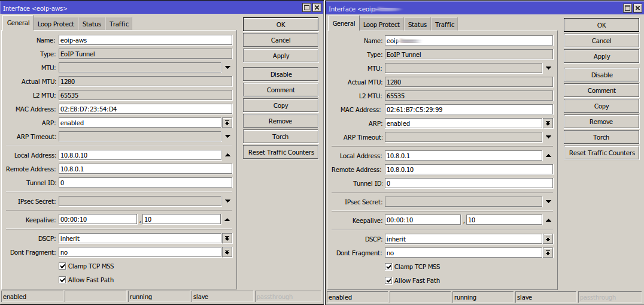The width and height of the screenshot is (644, 305).
Task: Click MAC Address field 02:E8:D7:23:54:D4
Action: (145, 109)
